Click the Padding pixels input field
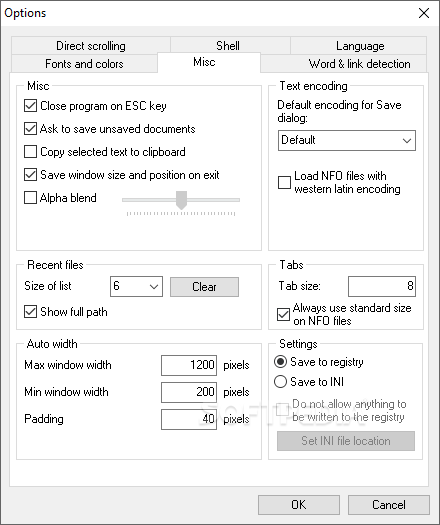The width and height of the screenshot is (440, 525). point(189,419)
